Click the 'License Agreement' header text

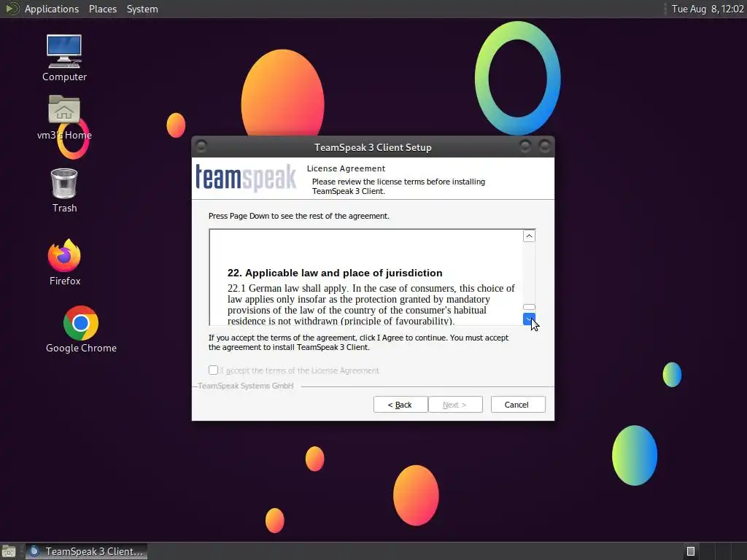pyautogui.click(x=346, y=168)
